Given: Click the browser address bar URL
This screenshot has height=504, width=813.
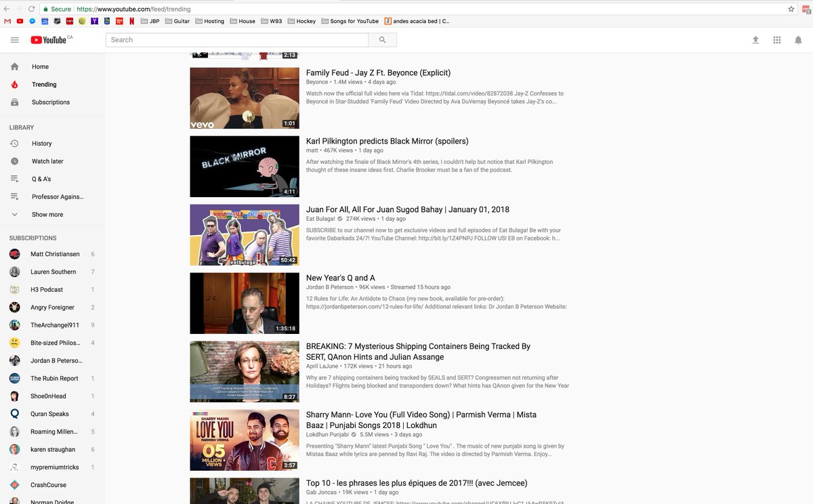Looking at the screenshot, I should tap(133, 9).
